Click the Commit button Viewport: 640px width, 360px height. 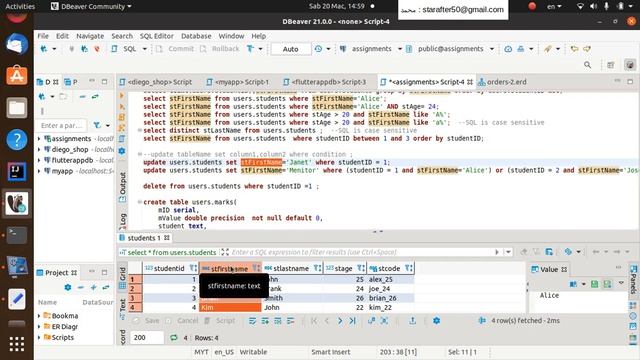coord(176,49)
